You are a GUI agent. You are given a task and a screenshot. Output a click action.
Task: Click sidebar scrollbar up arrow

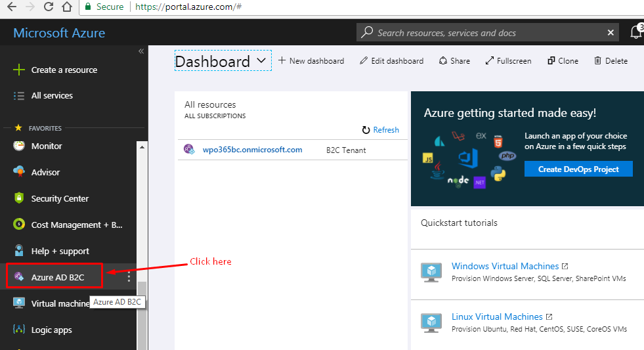click(x=142, y=147)
